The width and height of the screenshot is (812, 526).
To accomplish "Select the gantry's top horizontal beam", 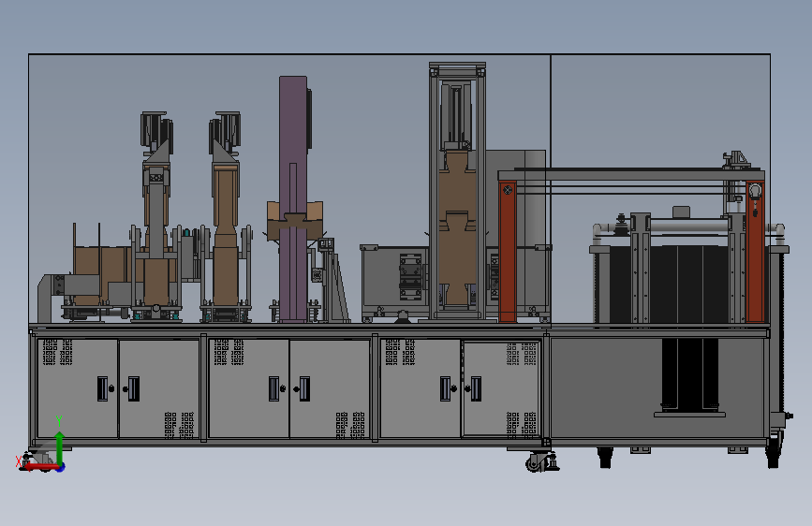I will [631, 174].
